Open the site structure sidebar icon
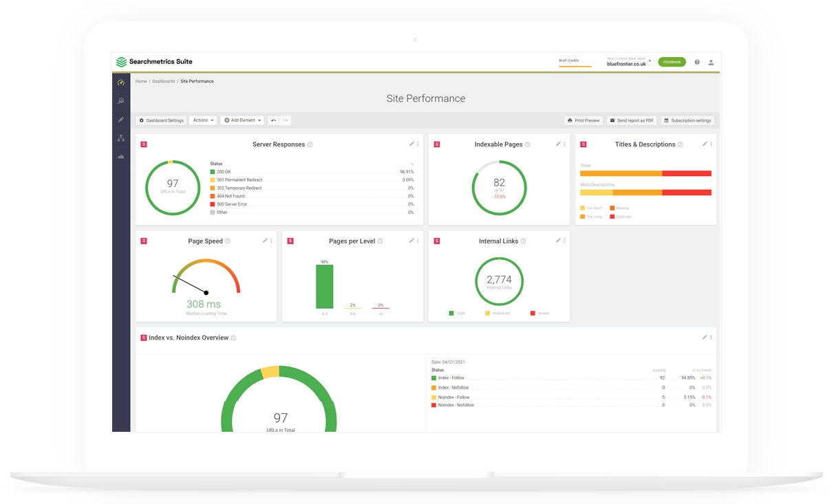 pos(121,138)
